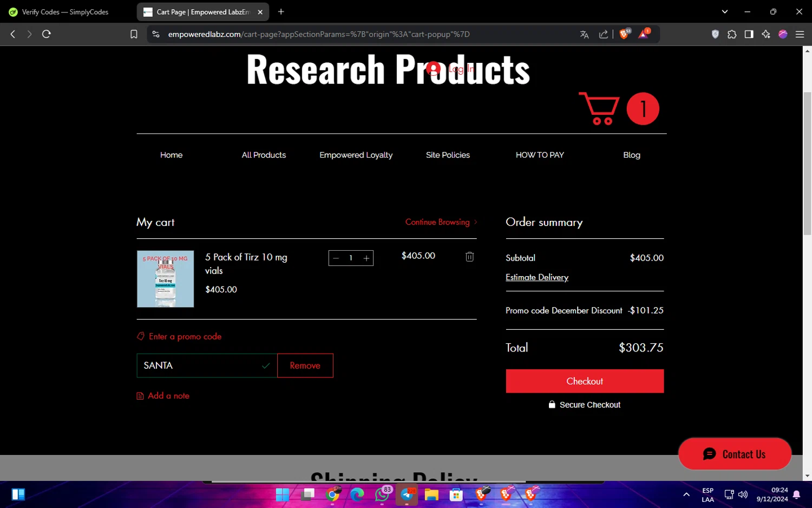Image resolution: width=812 pixels, height=508 pixels.
Task: Click the Add a note link
Action: tap(163, 396)
